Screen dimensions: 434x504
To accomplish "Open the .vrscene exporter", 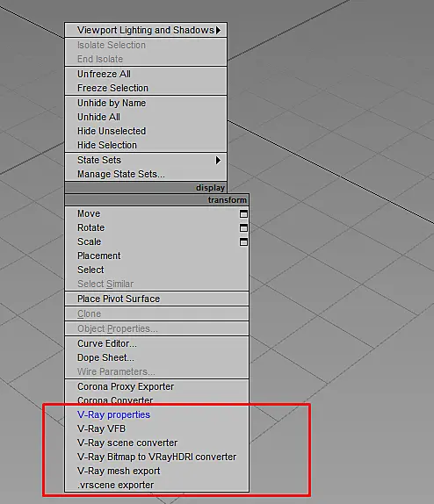I will 156,485.
